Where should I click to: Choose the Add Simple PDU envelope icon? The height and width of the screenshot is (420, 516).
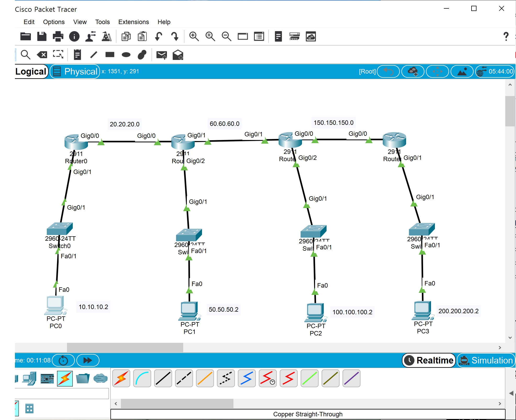(161, 55)
